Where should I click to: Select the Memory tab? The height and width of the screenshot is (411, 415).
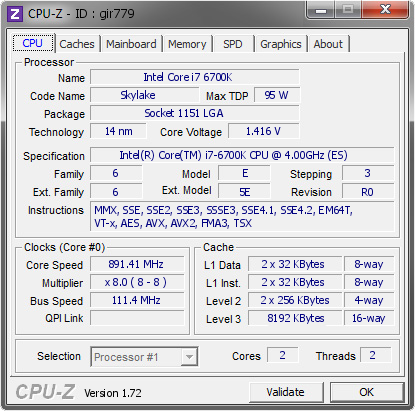pyautogui.click(x=187, y=44)
